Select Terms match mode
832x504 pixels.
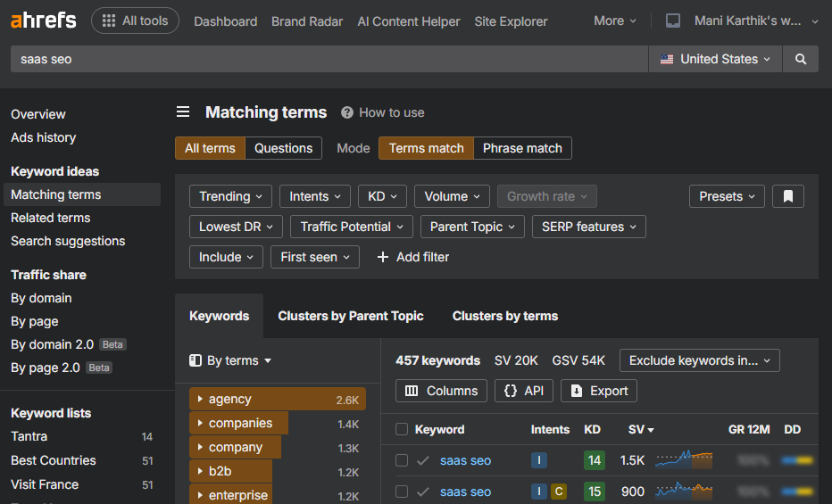click(426, 148)
